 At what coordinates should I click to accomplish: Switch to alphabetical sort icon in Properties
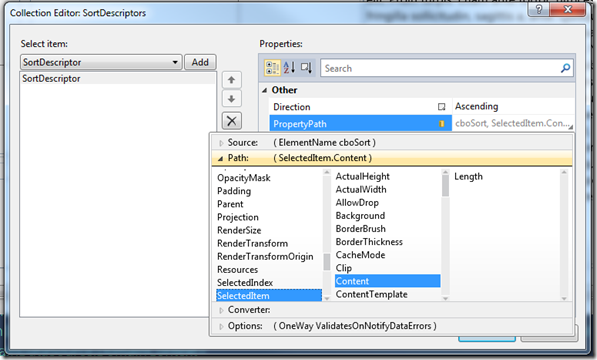pos(289,68)
